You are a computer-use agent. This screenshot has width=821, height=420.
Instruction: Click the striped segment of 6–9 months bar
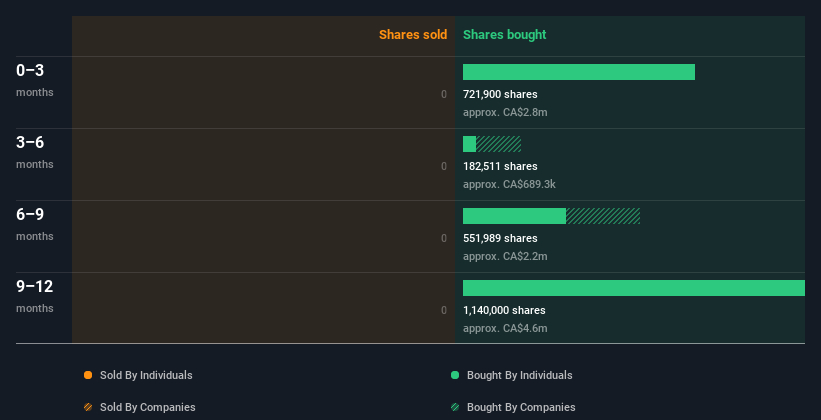coord(603,216)
